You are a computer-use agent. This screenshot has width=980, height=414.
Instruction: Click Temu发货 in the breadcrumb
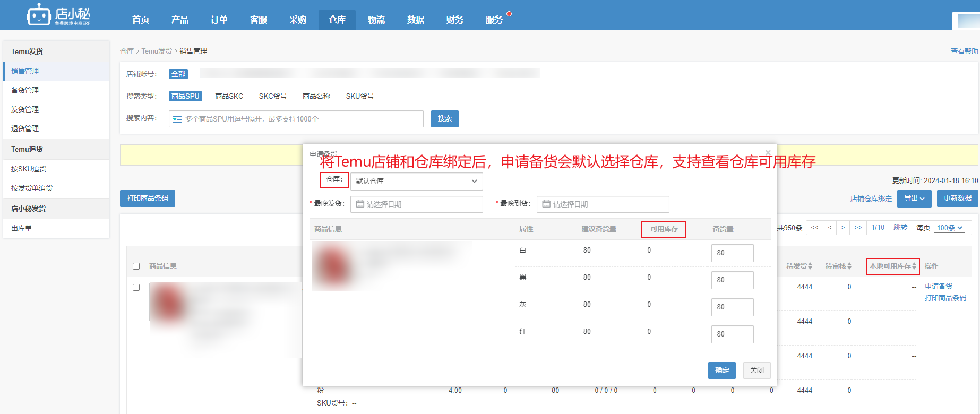click(157, 51)
